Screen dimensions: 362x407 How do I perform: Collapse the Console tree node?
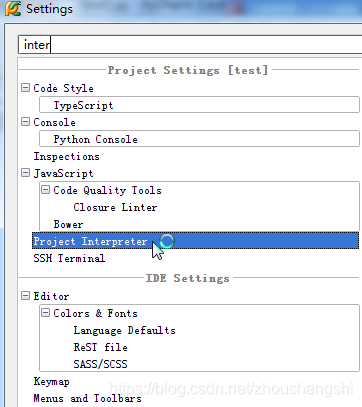[x=25, y=122]
